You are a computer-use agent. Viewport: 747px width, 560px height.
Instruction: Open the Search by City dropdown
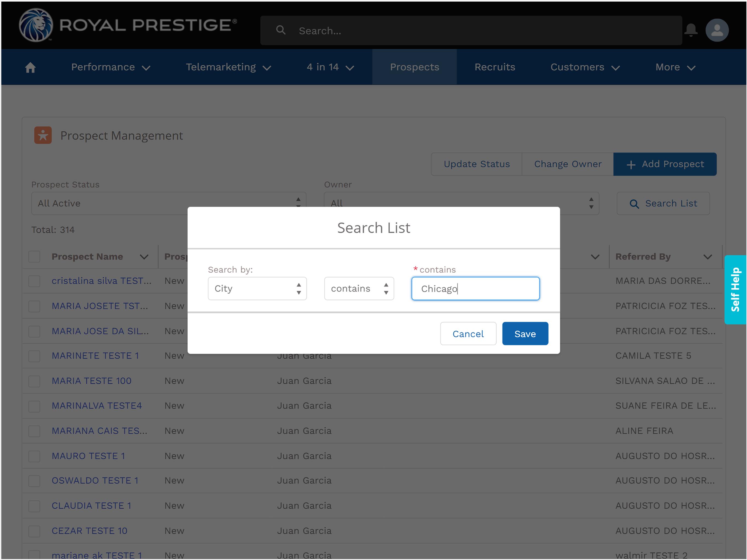click(257, 288)
